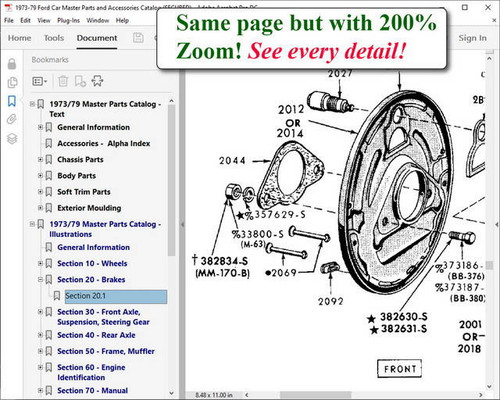Click bookmark icon beside Section 40 - Rear Axle
This screenshot has height=400, width=500.
point(49,335)
